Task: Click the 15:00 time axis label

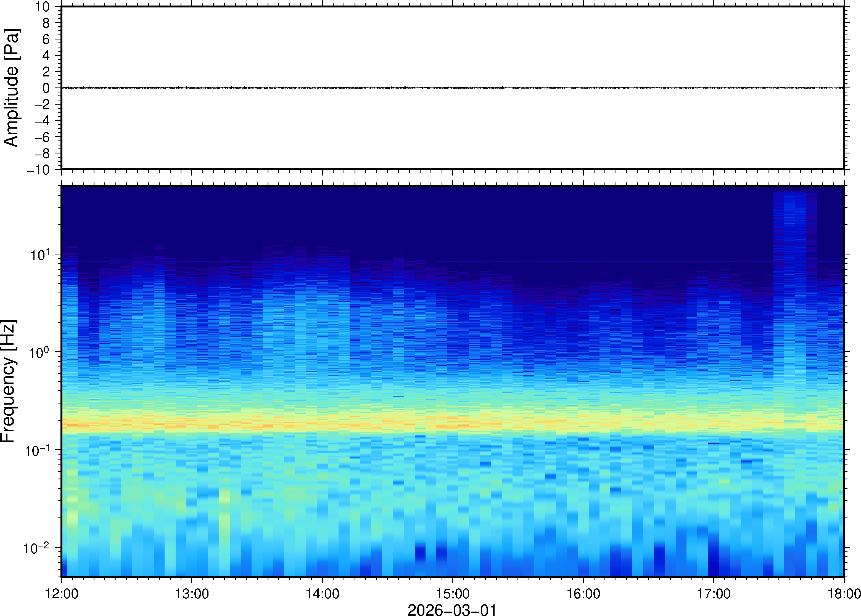Action: tap(452, 594)
